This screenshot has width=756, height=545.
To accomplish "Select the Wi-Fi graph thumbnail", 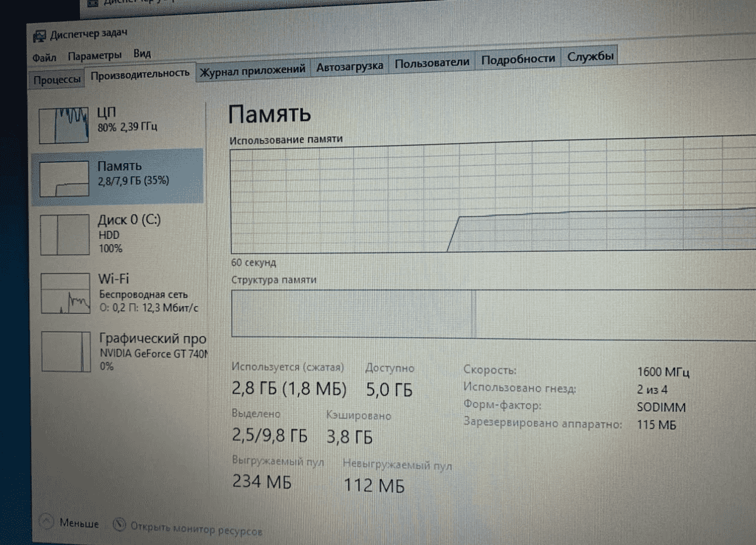I will (x=65, y=293).
